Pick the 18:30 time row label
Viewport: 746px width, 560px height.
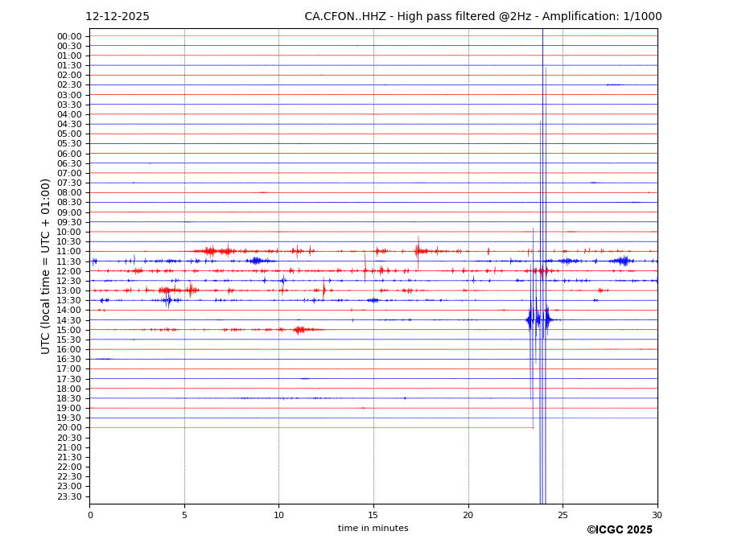69,398
